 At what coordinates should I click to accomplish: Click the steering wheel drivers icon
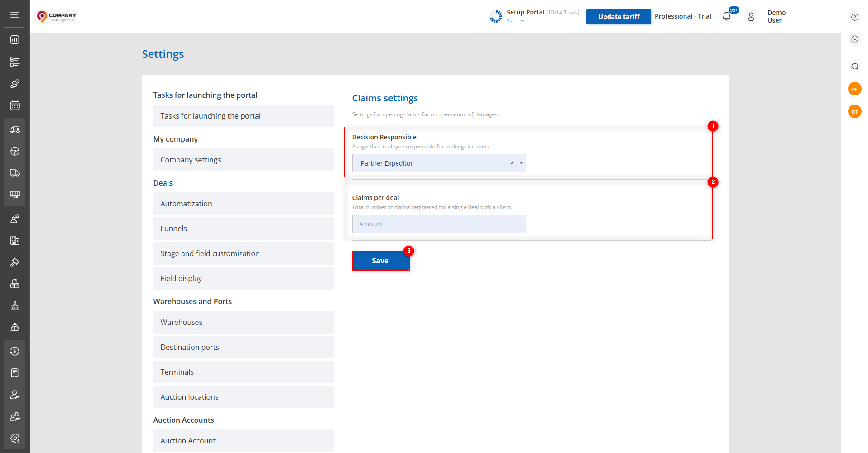(15, 151)
